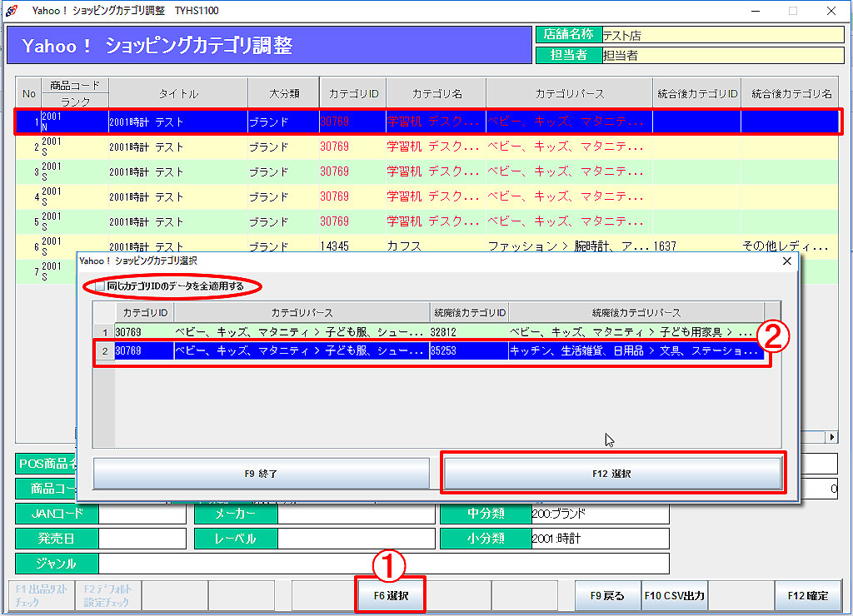Click the F9 終了 button
The image size is (853, 616).
click(261, 474)
